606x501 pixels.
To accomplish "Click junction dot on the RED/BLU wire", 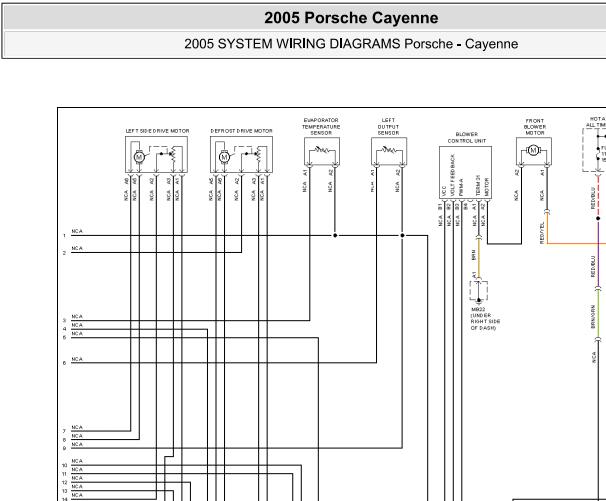I will coord(598,218).
